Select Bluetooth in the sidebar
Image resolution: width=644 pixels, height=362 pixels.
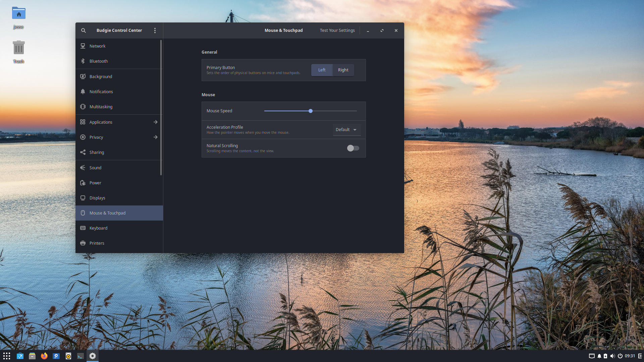pyautogui.click(x=119, y=61)
